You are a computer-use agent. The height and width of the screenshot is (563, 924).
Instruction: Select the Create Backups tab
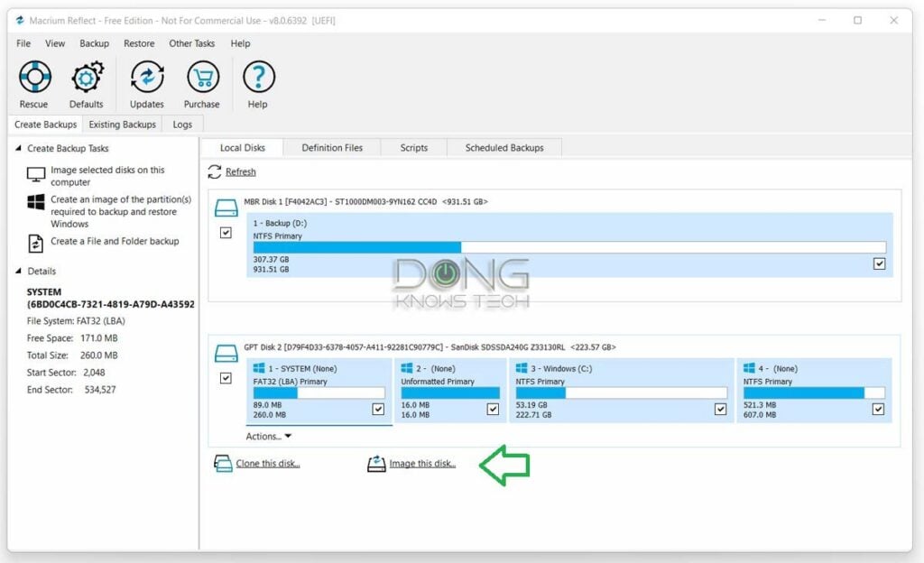(x=45, y=125)
